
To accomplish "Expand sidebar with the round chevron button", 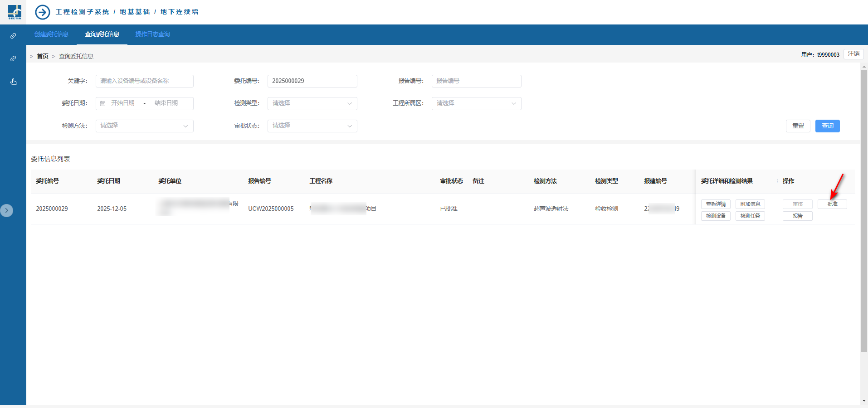I will coord(7,210).
